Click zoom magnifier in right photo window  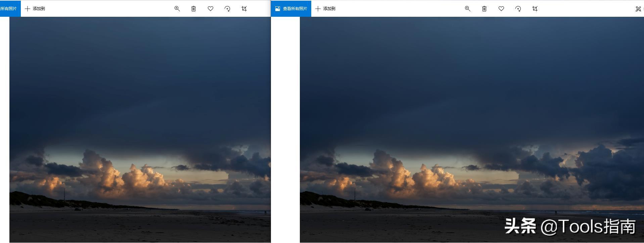(467, 9)
